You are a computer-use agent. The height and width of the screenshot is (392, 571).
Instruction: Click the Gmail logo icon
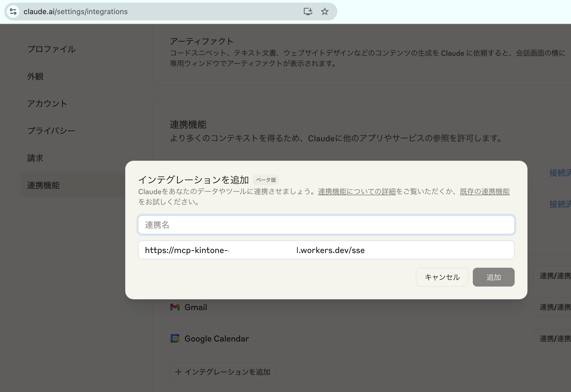tap(175, 307)
